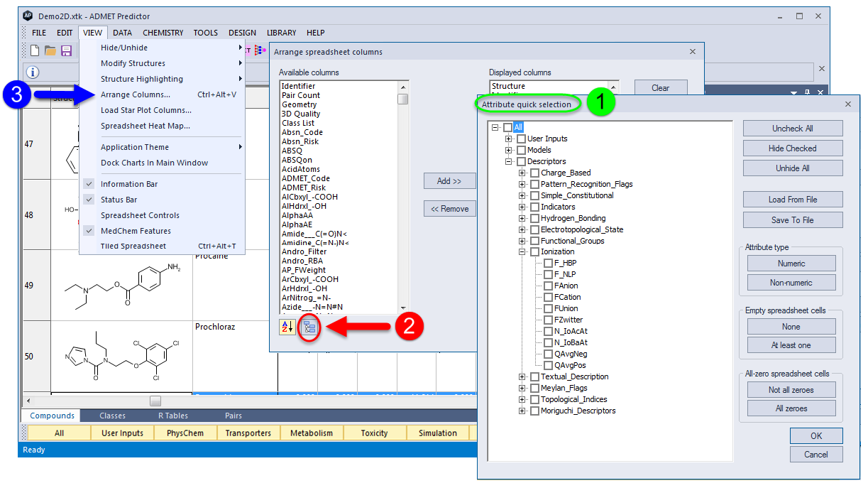Click the Hide Checked button
The height and width of the screenshot is (488, 868).
(793, 148)
